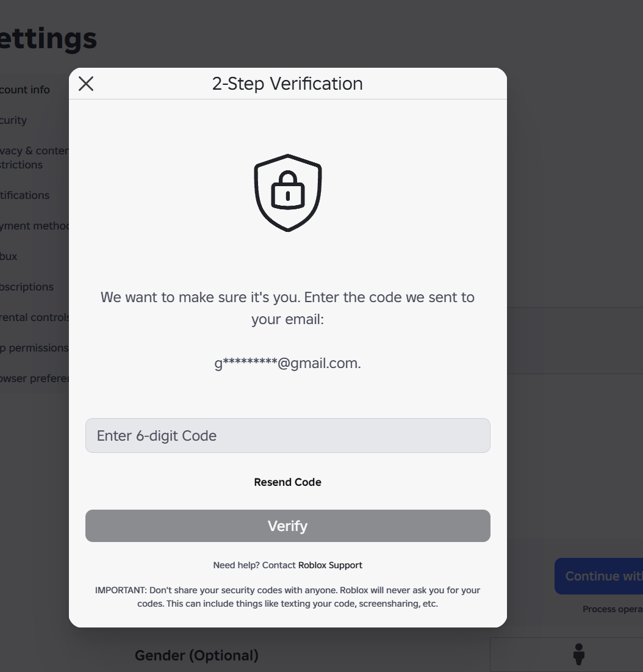Image resolution: width=643 pixels, height=672 pixels.
Task: Go to the Notifications tab
Action: 25,195
